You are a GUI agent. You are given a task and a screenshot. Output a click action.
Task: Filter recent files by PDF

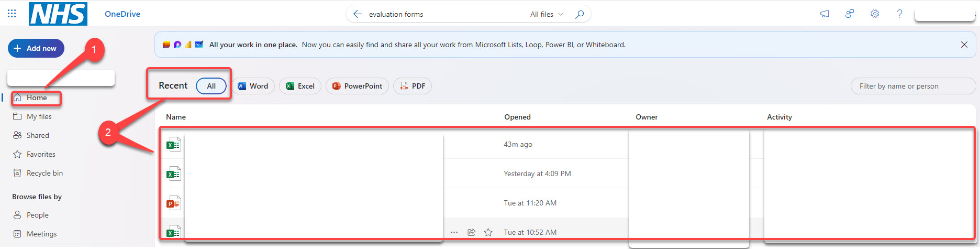(413, 86)
